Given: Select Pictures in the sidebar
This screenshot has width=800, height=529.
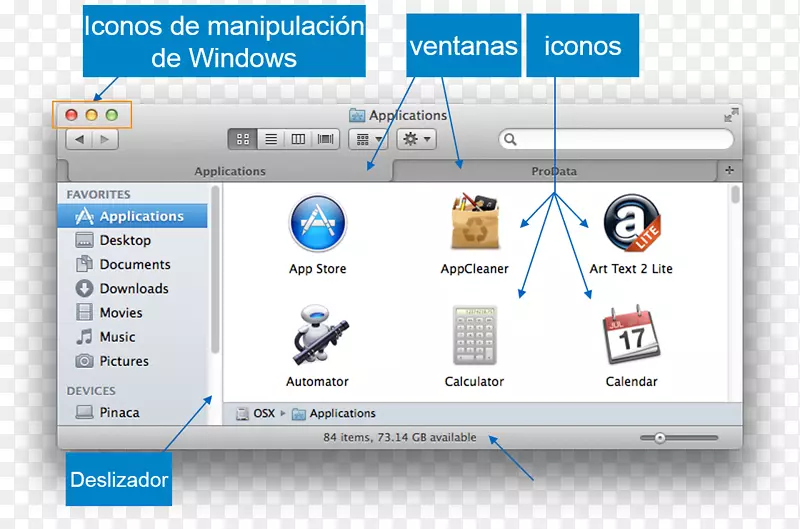Looking at the screenshot, I should click(x=133, y=361).
